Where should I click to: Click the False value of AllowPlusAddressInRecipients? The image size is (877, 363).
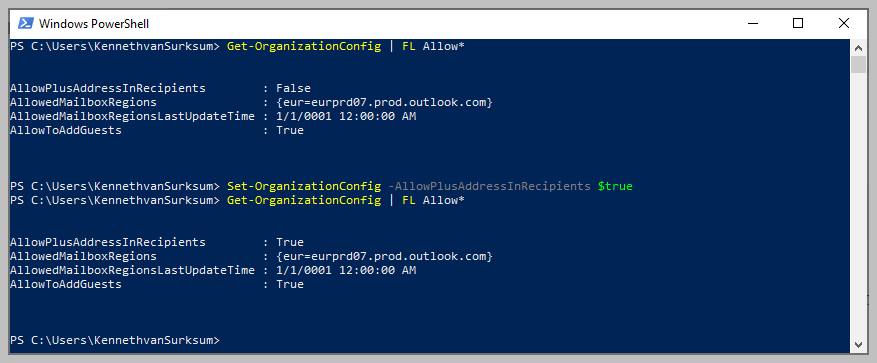(x=293, y=88)
